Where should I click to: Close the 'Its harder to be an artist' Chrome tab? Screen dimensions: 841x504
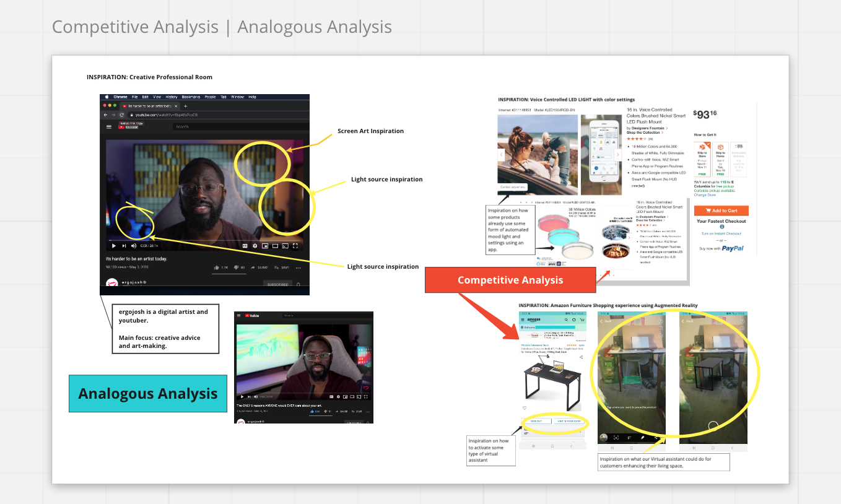(176, 106)
